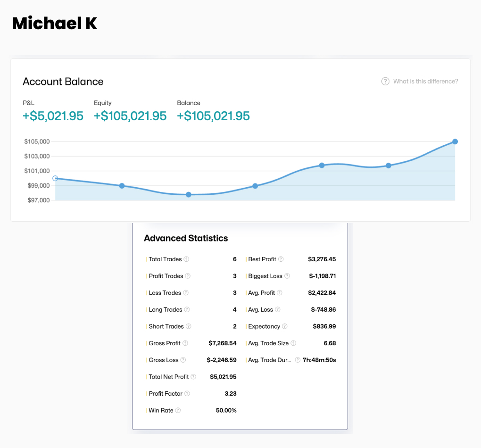Open the "What is this difference?" link
This screenshot has height=448, width=481.
(425, 82)
